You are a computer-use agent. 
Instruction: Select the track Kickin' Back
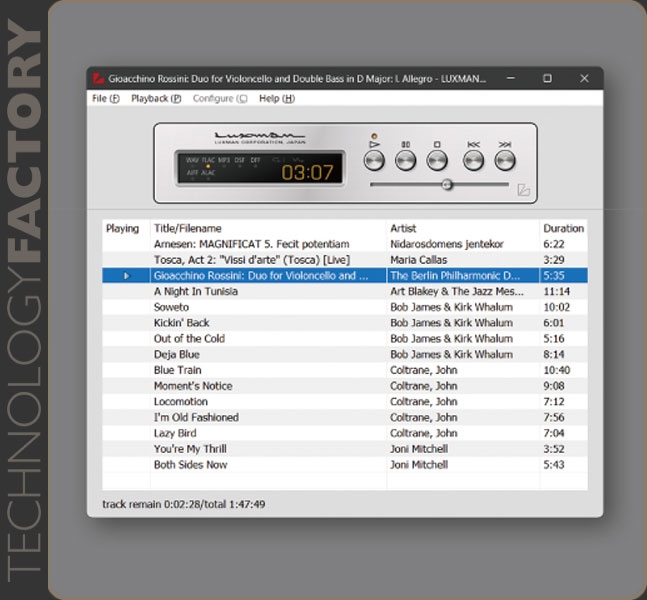click(345, 323)
